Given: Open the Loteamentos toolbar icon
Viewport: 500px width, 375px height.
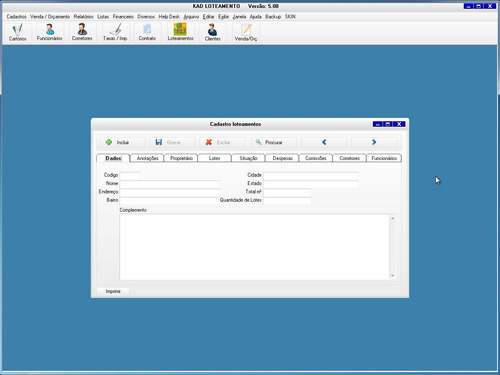Looking at the screenshot, I should pyautogui.click(x=180, y=32).
